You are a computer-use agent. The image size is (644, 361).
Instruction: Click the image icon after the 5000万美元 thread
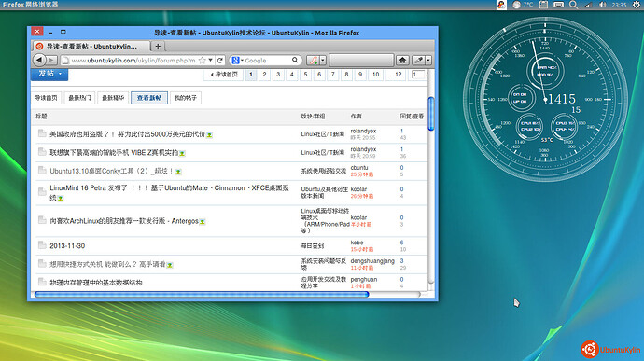coord(209,134)
